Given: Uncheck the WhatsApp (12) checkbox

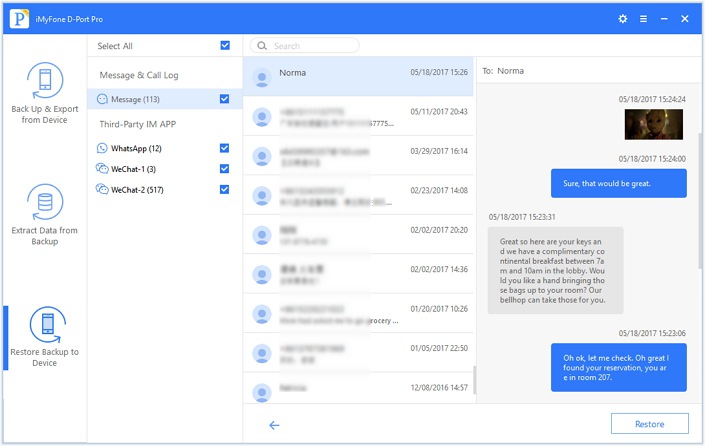Looking at the screenshot, I should pos(224,148).
